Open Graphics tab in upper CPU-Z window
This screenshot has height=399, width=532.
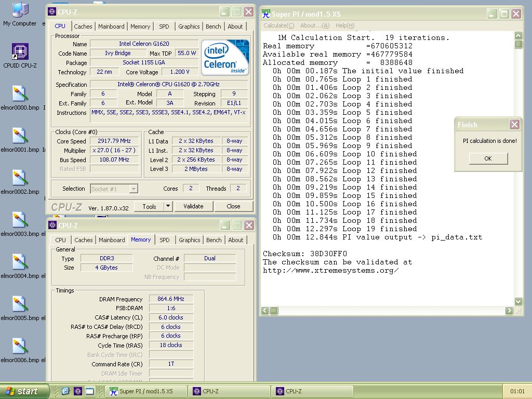tap(189, 26)
